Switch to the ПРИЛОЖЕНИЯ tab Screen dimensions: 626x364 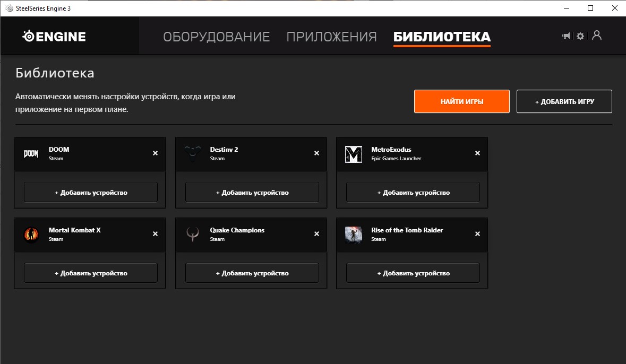(332, 37)
